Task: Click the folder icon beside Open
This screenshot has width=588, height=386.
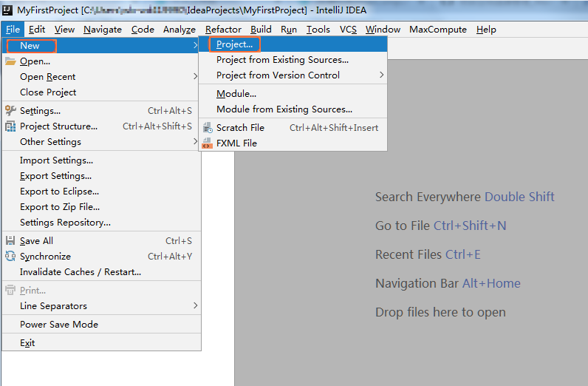Action: point(10,61)
